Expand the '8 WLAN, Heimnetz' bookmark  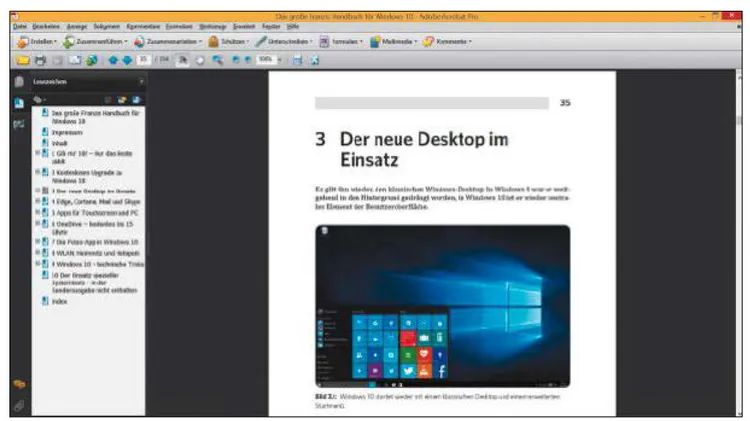37,253
